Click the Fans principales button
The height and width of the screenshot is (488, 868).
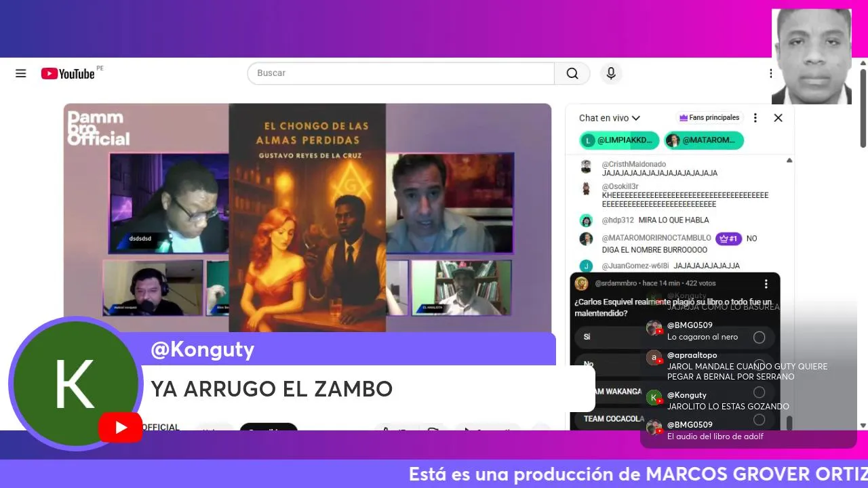[x=709, y=118]
